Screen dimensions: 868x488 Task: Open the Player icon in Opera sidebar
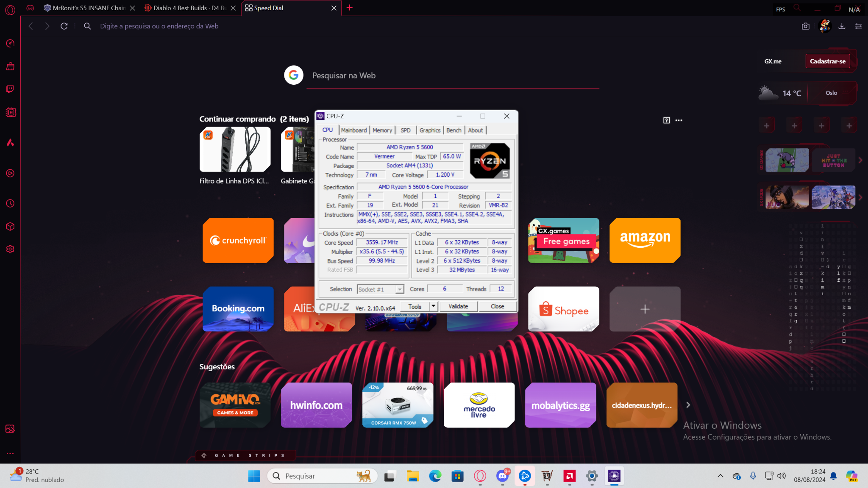pyautogui.click(x=10, y=173)
